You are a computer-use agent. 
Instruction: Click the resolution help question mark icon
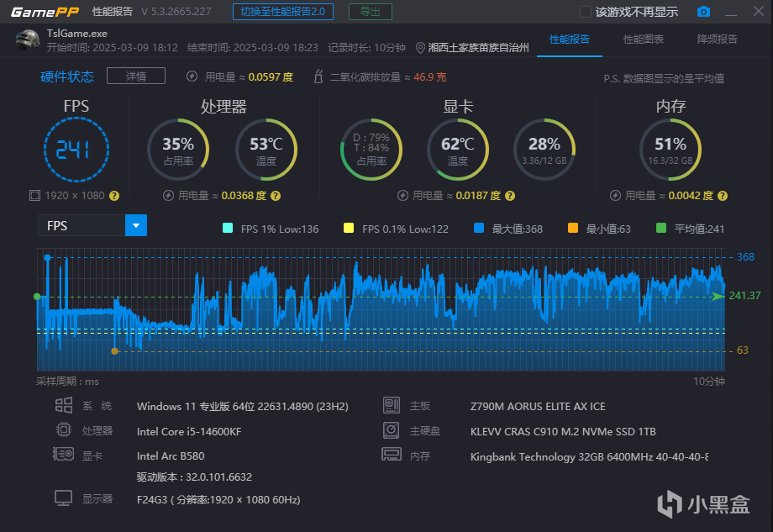[114, 196]
